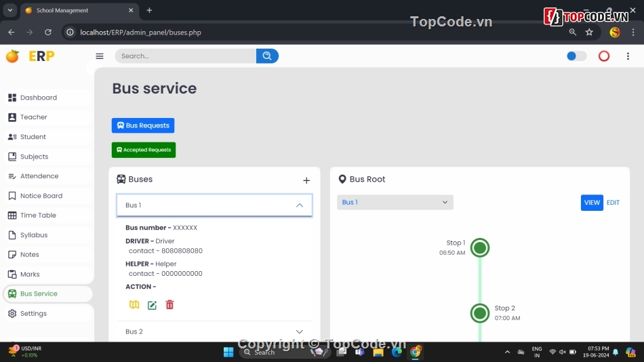This screenshot has width=644, height=362.
Task: Click the red trash delete icon
Action: [x=169, y=305]
